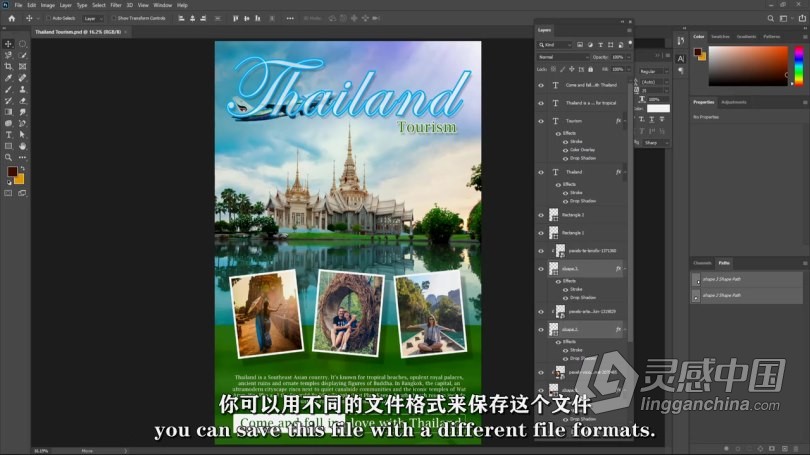Screen dimensions: 810x455
Task: Switch to the Adjustments tab
Action: click(x=734, y=102)
